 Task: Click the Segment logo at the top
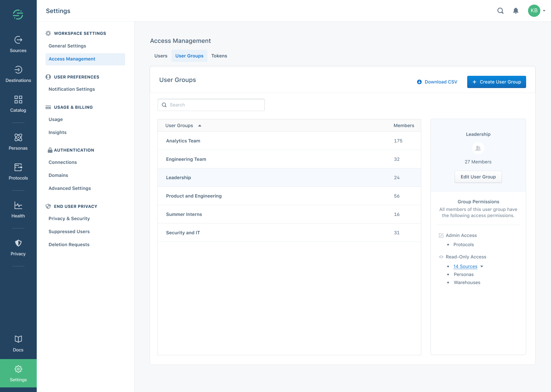coord(18,14)
